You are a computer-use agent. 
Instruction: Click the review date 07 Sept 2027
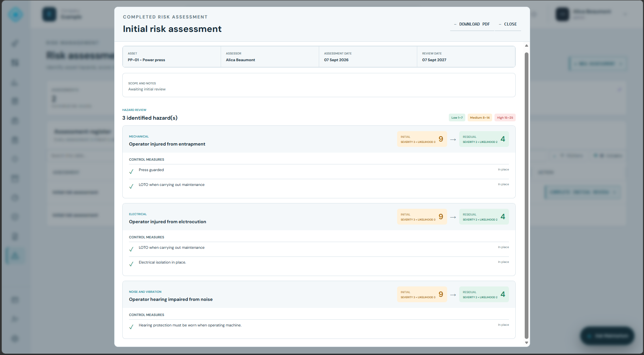tap(434, 60)
